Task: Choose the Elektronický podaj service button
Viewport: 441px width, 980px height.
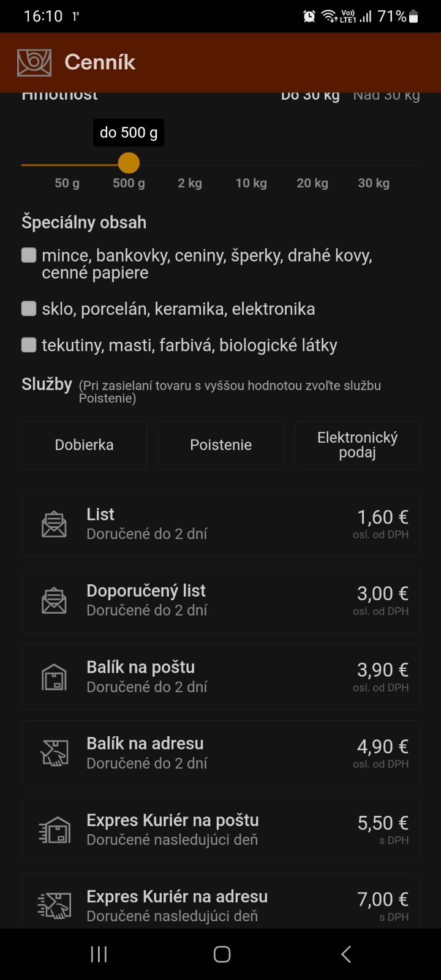Action: point(357,445)
